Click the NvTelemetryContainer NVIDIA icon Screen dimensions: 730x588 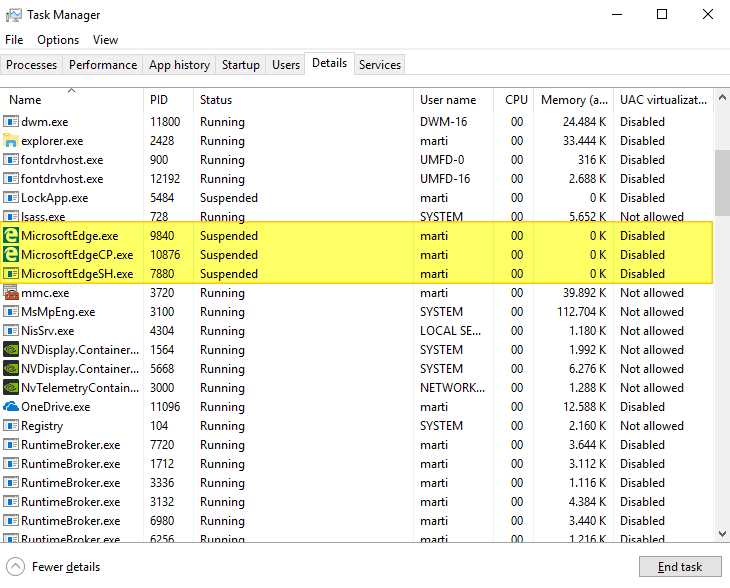(10, 388)
